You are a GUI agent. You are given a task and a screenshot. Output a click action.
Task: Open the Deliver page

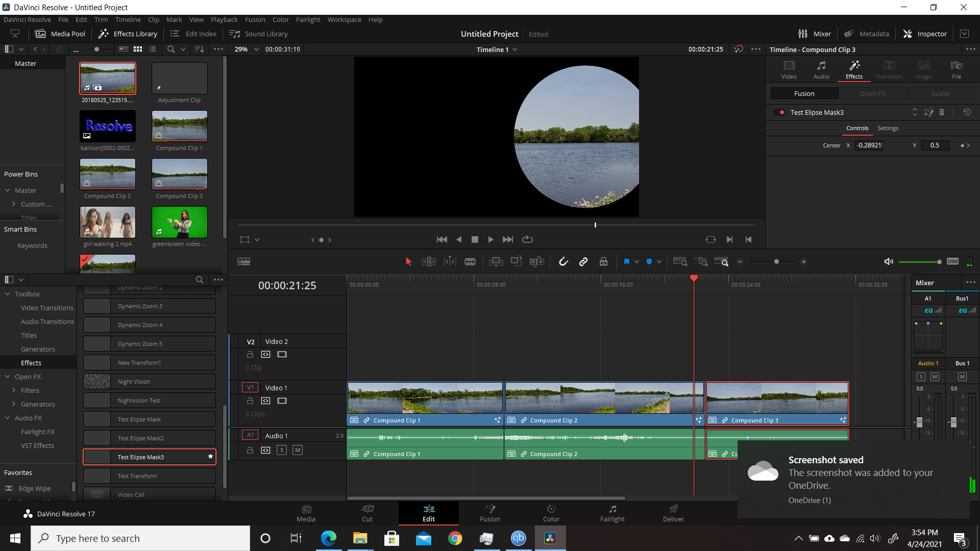point(674,513)
